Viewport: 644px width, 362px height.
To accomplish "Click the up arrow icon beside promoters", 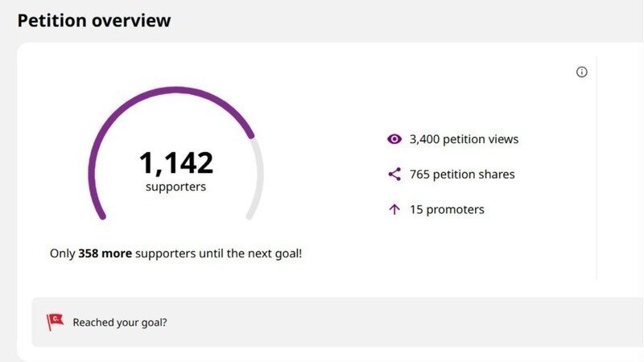I will coord(394,209).
